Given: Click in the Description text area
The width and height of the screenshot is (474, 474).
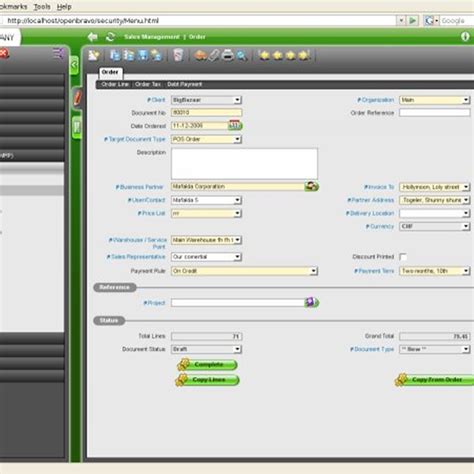Looking at the screenshot, I should [244, 164].
